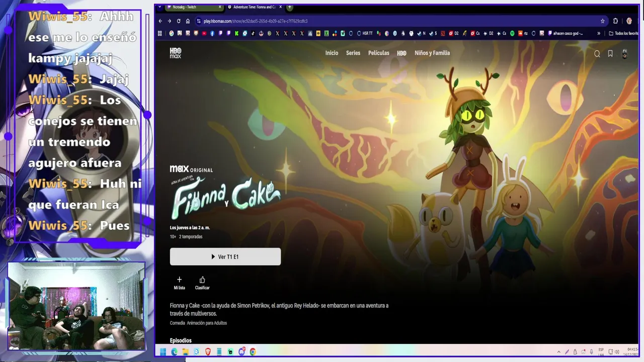
Task: Expand the bookmarks overflow chevron
Action: click(x=599, y=34)
